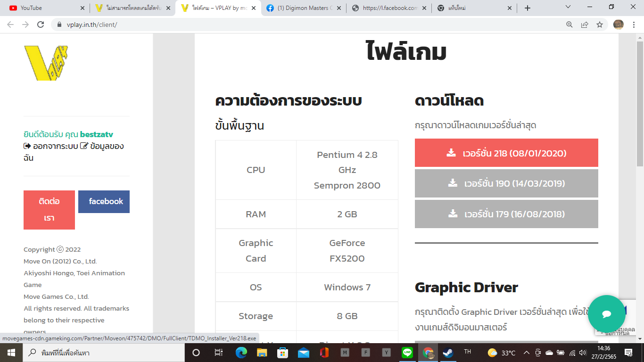
Task: Download เวอร์ชั่น 179 (16/08/2018)
Action: (x=506, y=214)
